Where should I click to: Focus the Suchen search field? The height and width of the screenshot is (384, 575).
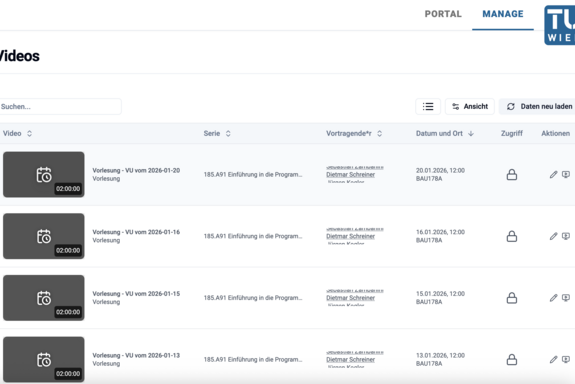61,106
